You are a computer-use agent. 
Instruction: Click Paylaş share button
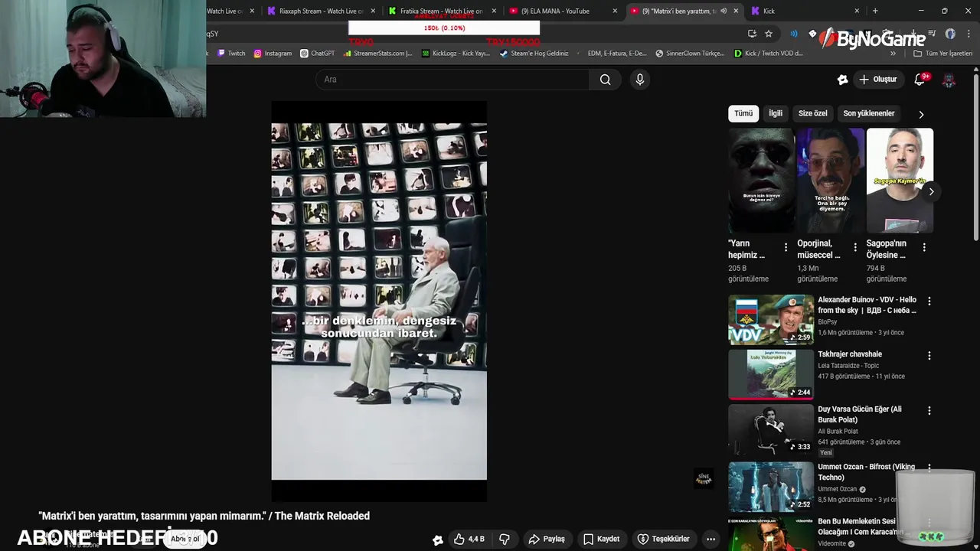(547, 539)
